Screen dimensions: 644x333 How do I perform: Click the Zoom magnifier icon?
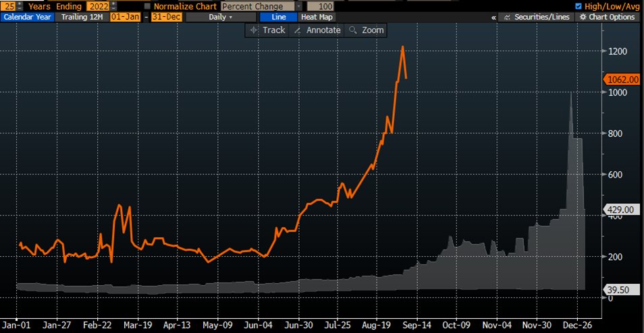click(x=352, y=30)
